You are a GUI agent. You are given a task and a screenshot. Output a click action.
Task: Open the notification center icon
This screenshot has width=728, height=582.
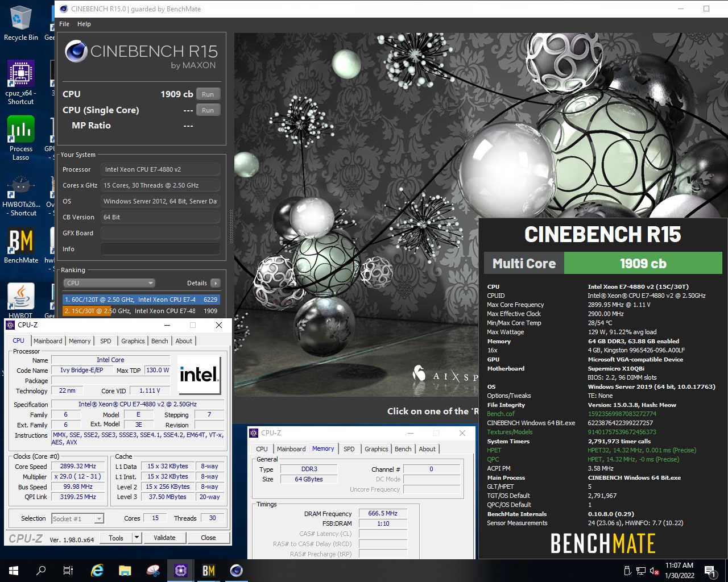[x=710, y=571]
